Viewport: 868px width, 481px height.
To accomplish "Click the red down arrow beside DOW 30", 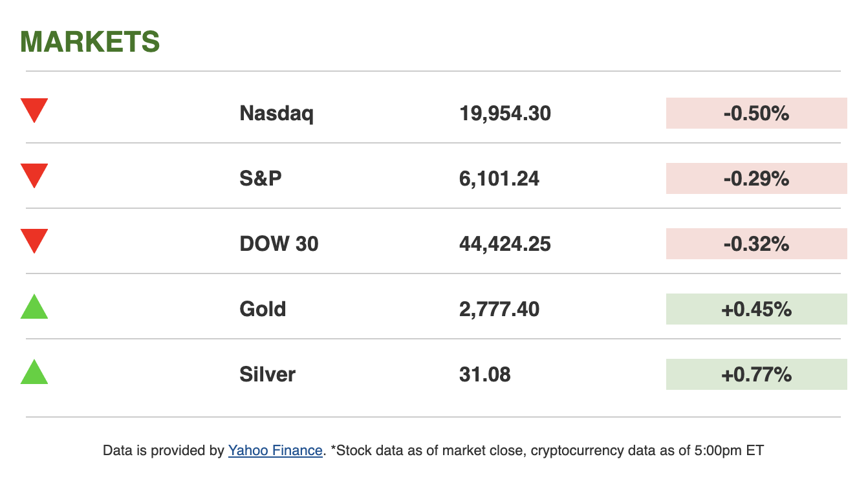I will 34,240.
